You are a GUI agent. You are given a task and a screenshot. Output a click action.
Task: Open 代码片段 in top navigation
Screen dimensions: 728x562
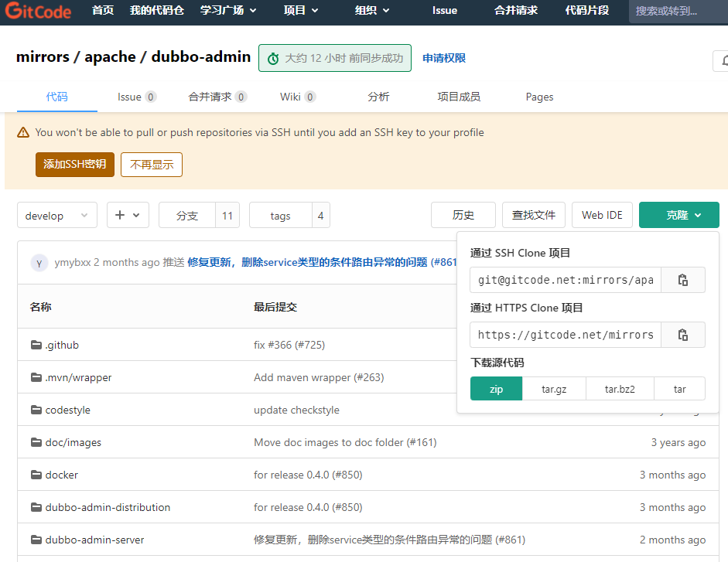click(x=587, y=10)
